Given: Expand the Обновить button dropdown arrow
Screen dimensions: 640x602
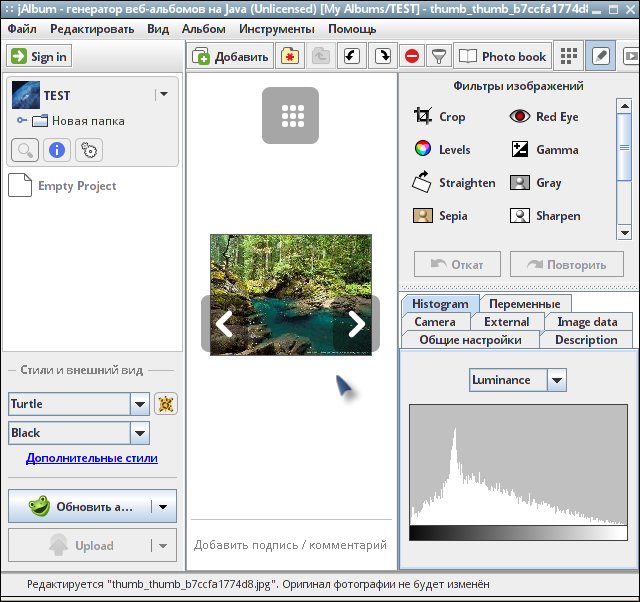Looking at the screenshot, I should 163,506.
